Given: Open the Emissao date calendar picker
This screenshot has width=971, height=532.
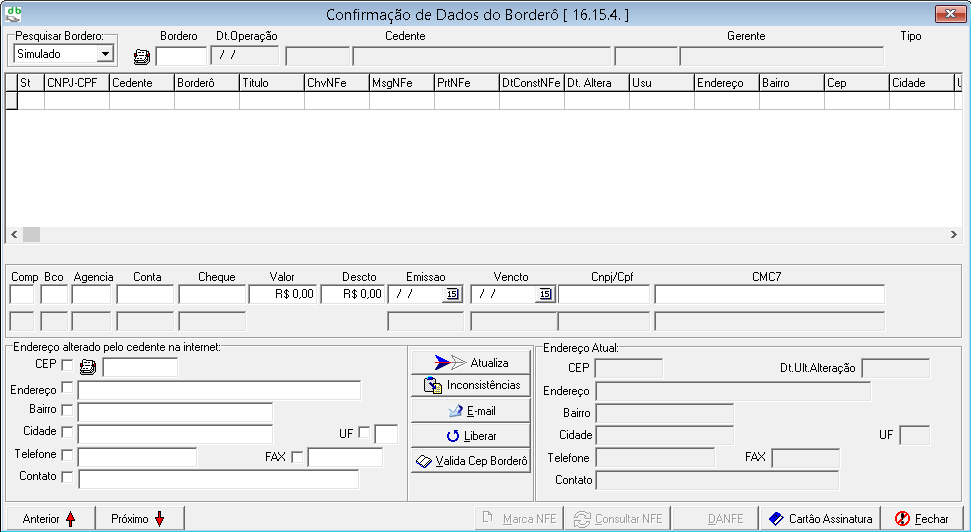Looking at the screenshot, I should (x=451, y=294).
